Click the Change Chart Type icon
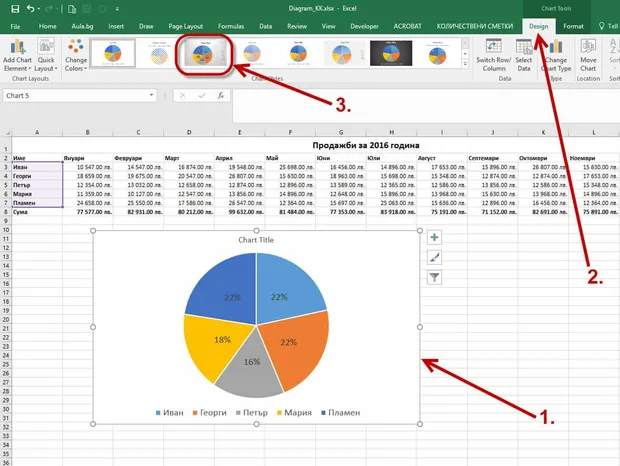Screen dimensions: 620x466 pyautogui.click(x=556, y=55)
